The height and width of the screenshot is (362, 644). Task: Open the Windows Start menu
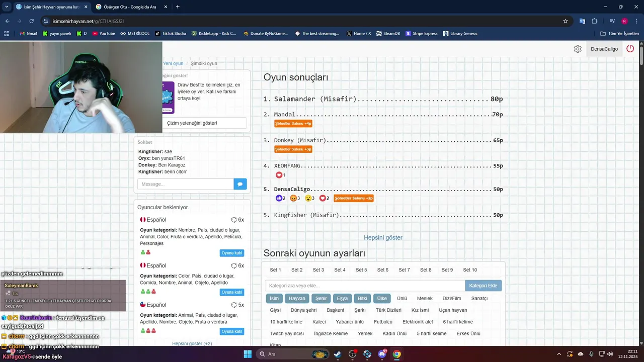[248, 354]
